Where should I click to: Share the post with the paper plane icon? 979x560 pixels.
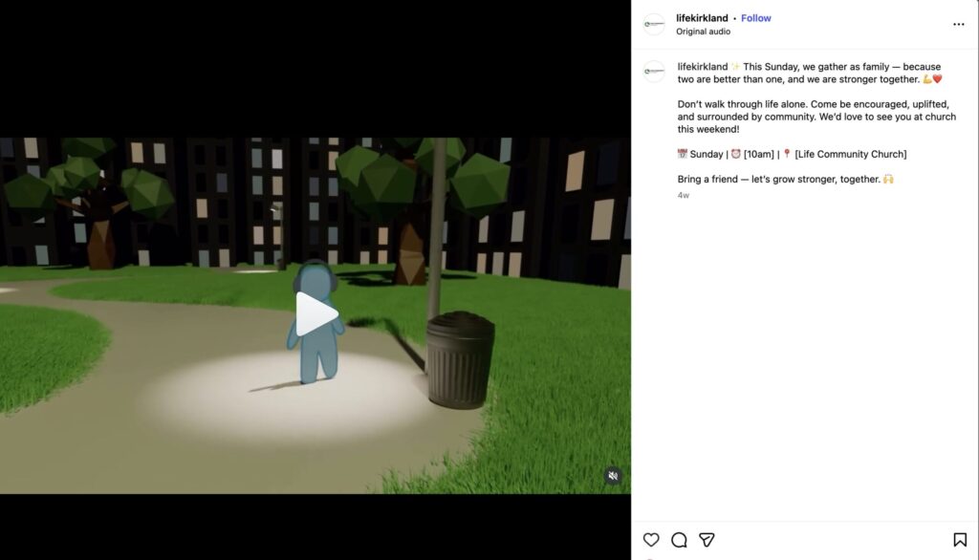[x=707, y=540]
